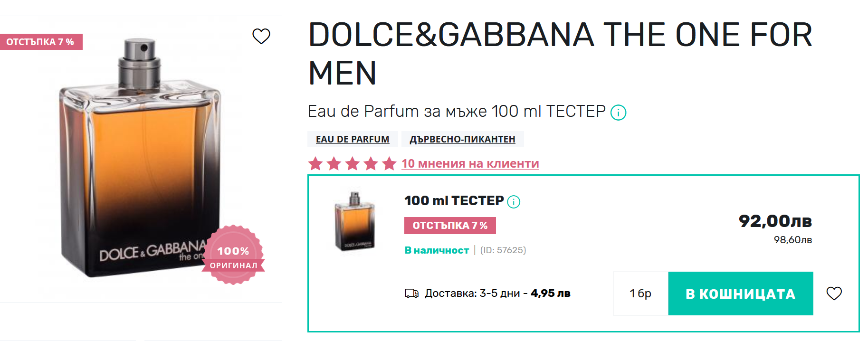The image size is (868, 341).
Task: Click the DOLCE&GABBANA THE ONE FOR MEN title
Action: point(560,53)
